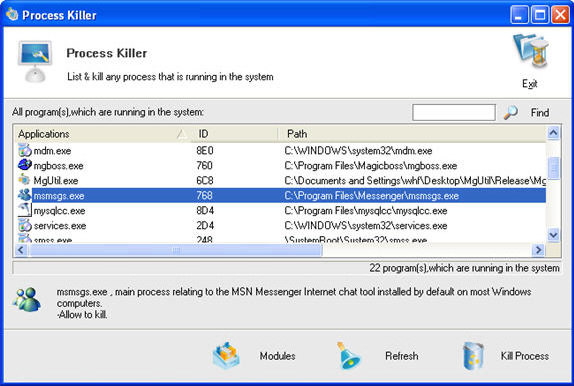Click the vertical scrollbar thumb
574x386 pixels.
(x=554, y=168)
